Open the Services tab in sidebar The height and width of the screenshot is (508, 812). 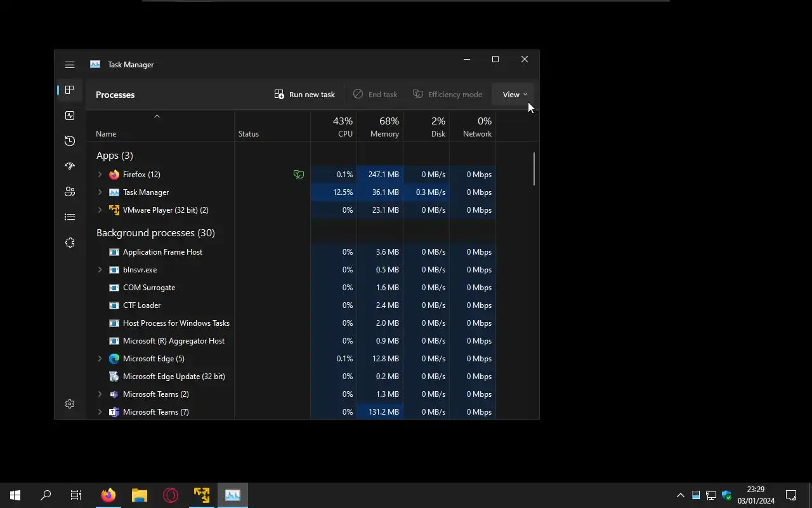70,243
